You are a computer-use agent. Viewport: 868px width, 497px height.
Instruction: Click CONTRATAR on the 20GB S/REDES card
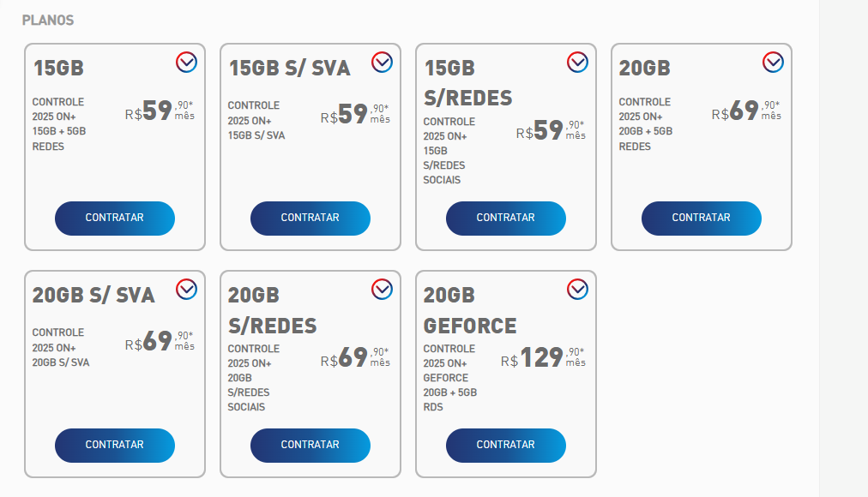310,445
